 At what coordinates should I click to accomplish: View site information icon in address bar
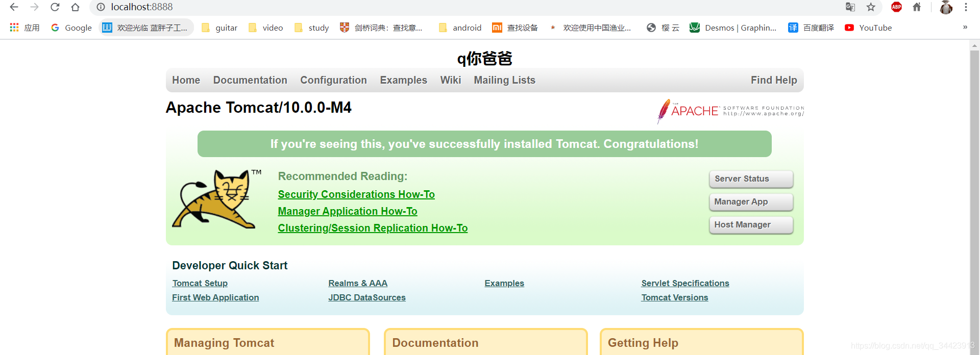101,7
